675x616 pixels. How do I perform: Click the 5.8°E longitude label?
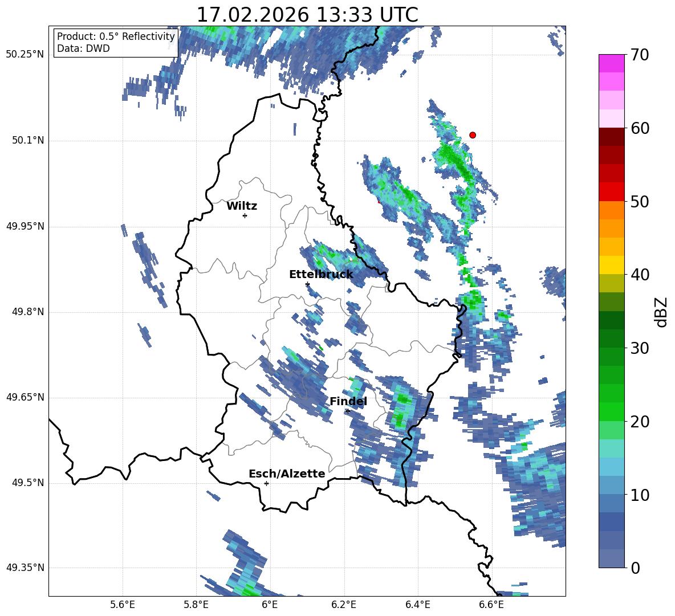tap(196, 605)
